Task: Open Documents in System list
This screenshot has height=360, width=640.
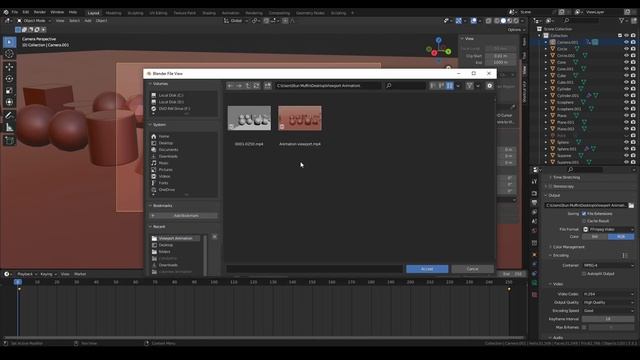Action: tap(168, 150)
